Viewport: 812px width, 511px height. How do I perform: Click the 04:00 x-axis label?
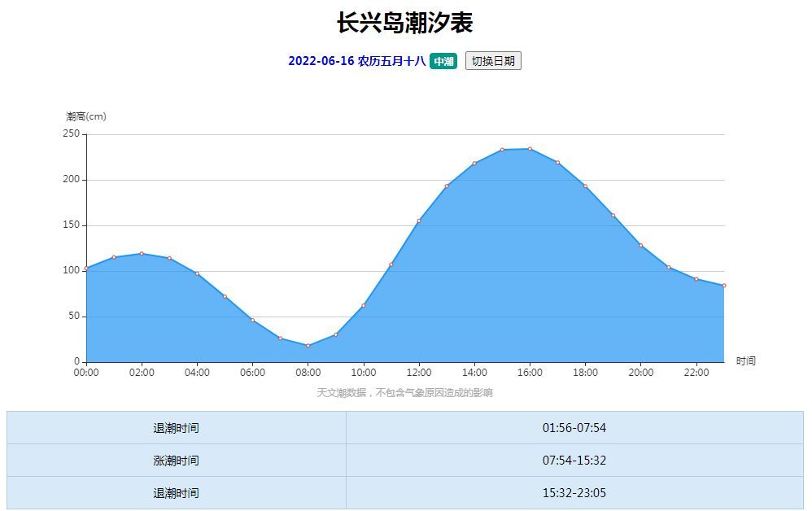tap(197, 372)
